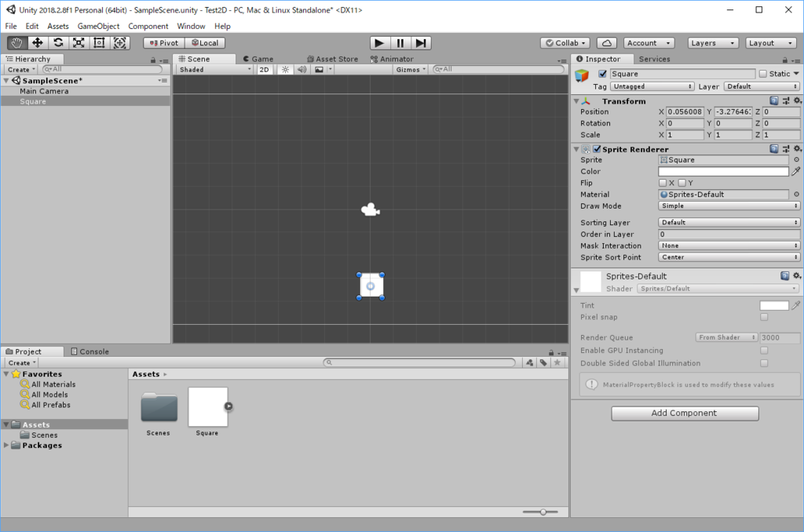
Task: Pick color with Color eyedropper
Action: coord(796,171)
